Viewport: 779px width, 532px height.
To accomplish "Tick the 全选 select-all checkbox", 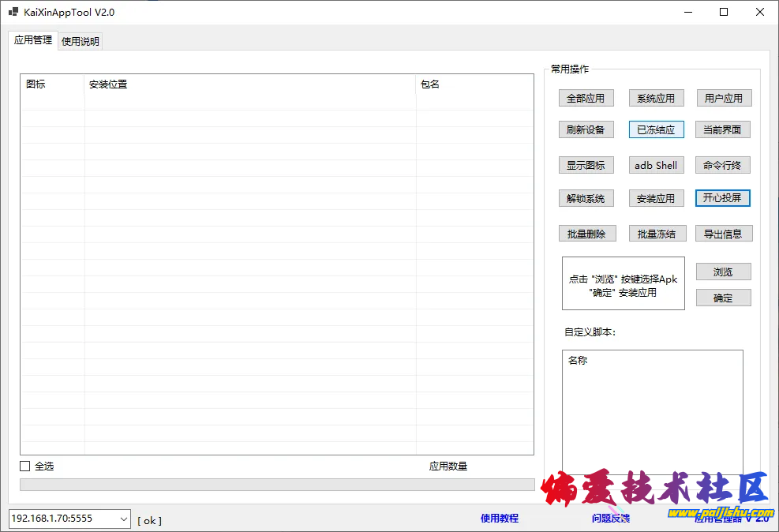I will (25, 466).
